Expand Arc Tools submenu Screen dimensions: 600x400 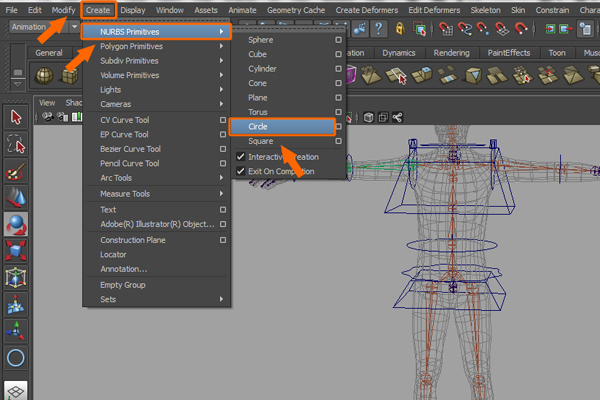(x=156, y=178)
